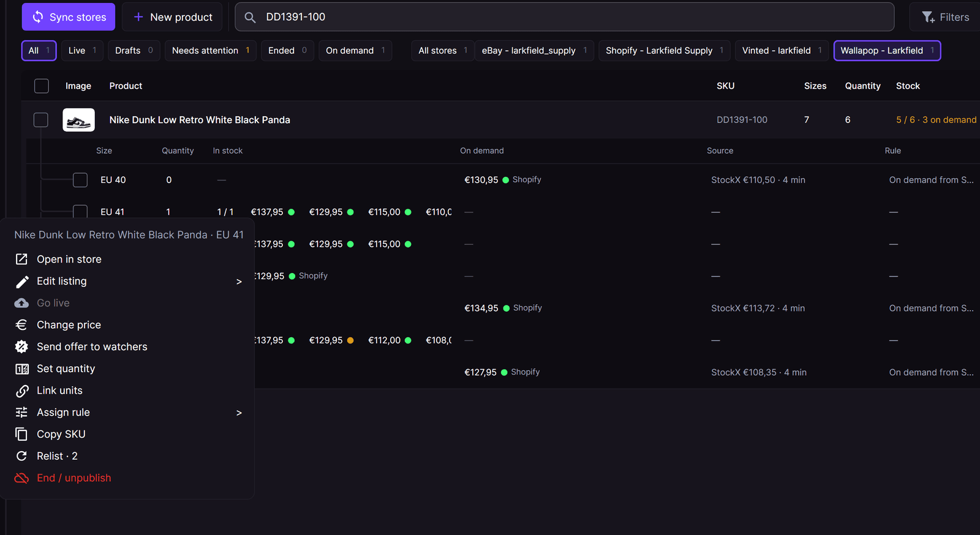Select Relist · 2 menu entry
980x535 pixels.
click(x=127, y=456)
